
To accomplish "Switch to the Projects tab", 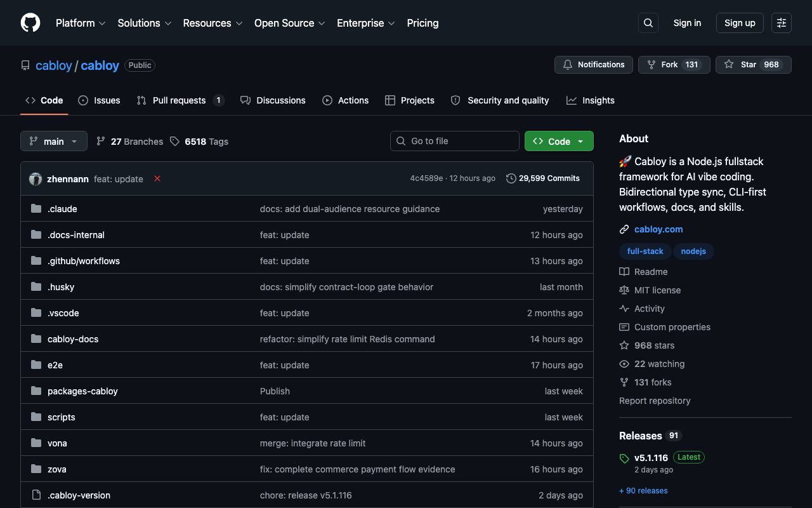I will click(410, 100).
